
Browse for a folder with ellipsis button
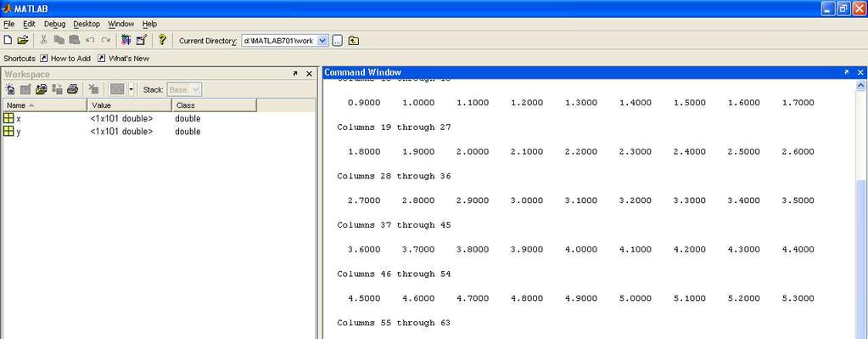click(338, 41)
